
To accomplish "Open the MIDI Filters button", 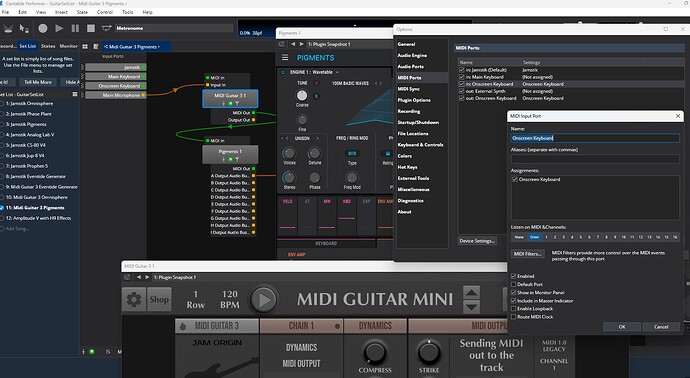I will 527,254.
